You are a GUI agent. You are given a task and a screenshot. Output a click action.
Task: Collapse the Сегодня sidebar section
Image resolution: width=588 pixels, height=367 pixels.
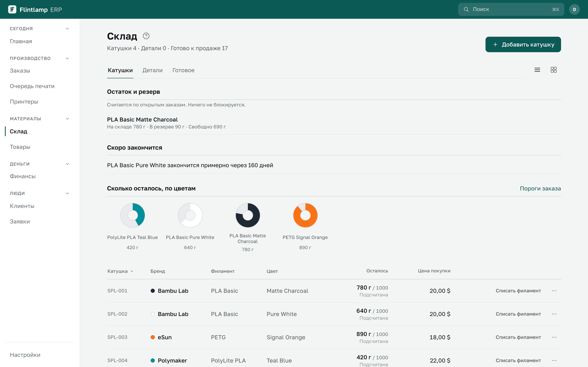coord(67,29)
